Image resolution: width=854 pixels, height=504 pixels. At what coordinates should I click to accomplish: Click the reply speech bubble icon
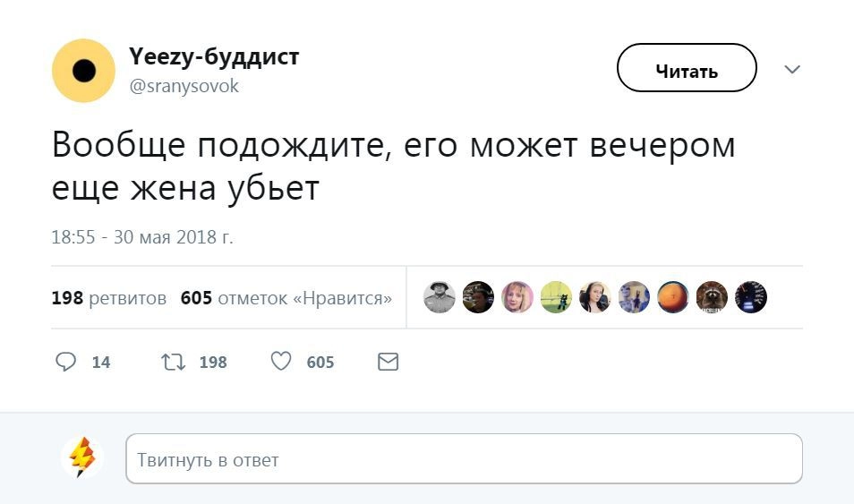(x=66, y=362)
